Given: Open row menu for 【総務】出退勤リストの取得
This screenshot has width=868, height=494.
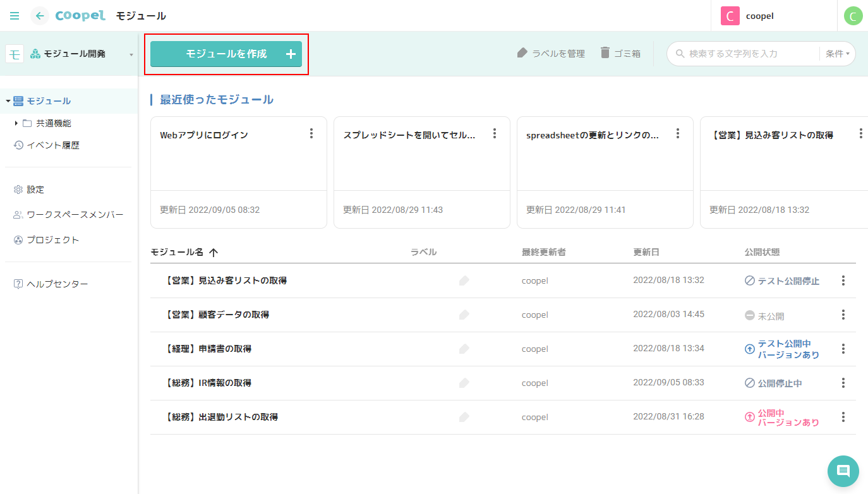Looking at the screenshot, I should (x=843, y=417).
